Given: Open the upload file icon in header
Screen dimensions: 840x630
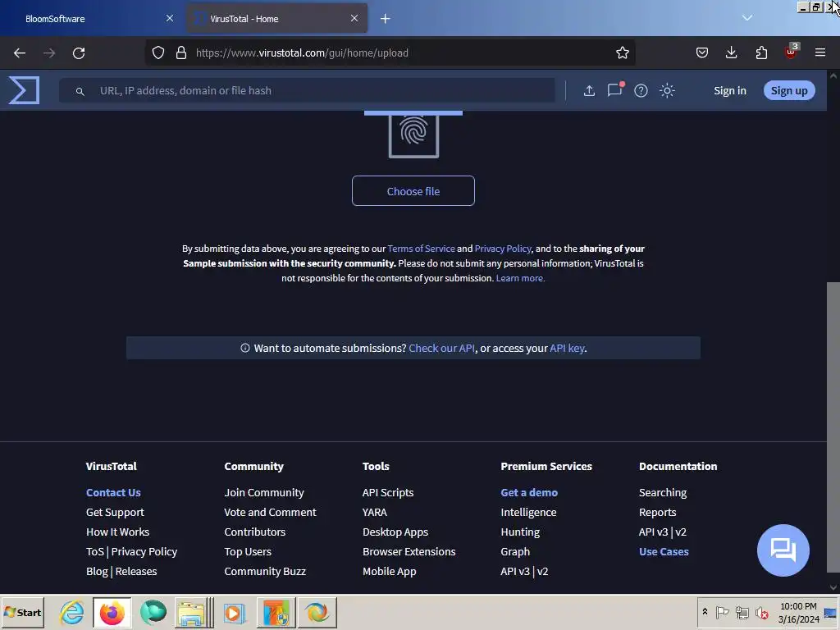Looking at the screenshot, I should [589, 90].
